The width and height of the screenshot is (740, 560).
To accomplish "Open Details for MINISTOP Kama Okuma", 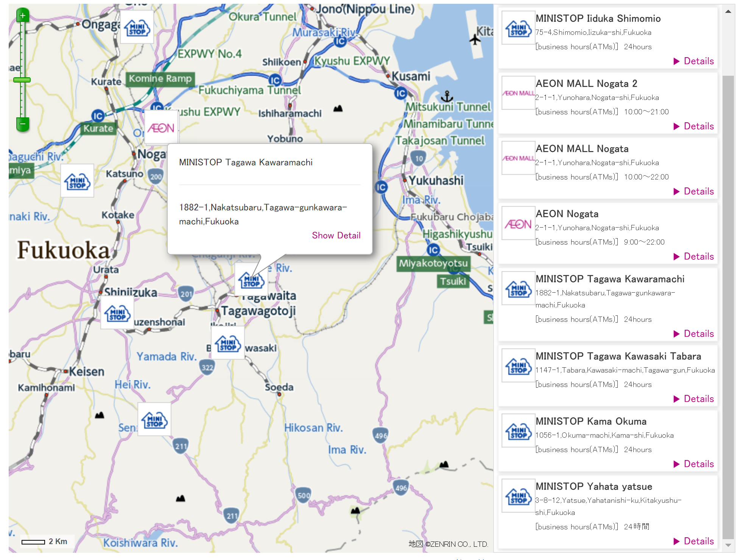I will pyautogui.click(x=694, y=464).
